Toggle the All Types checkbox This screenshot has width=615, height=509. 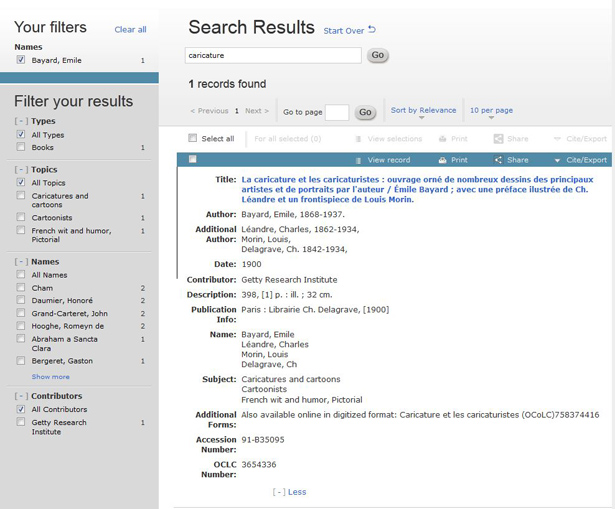click(21, 134)
